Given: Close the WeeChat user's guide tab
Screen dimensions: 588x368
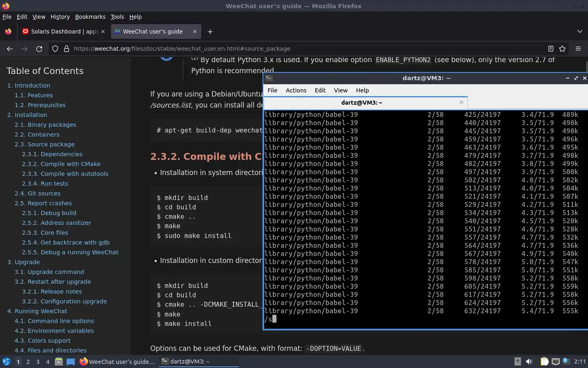Looking at the screenshot, I should [195, 31].
